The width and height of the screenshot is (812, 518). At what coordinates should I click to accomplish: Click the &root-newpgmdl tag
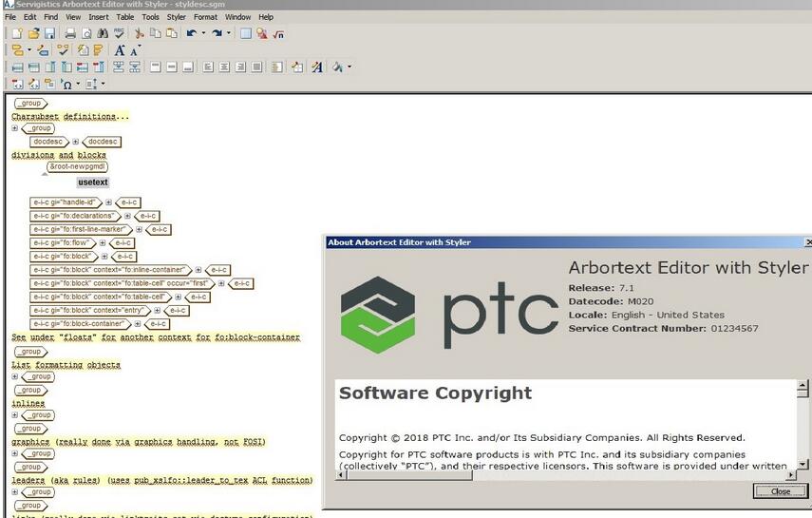tap(77, 167)
